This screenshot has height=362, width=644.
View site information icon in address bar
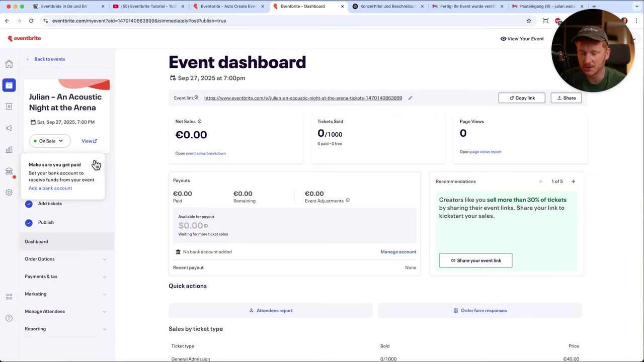pos(45,21)
